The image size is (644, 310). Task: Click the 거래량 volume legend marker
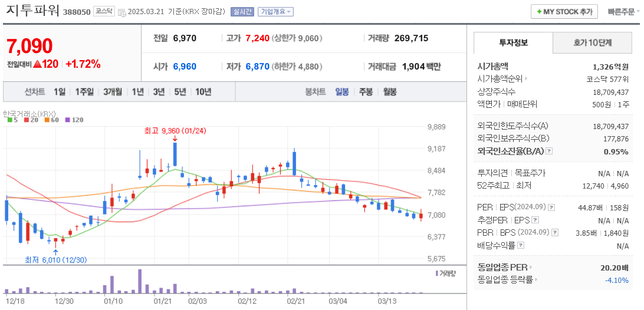click(x=436, y=273)
